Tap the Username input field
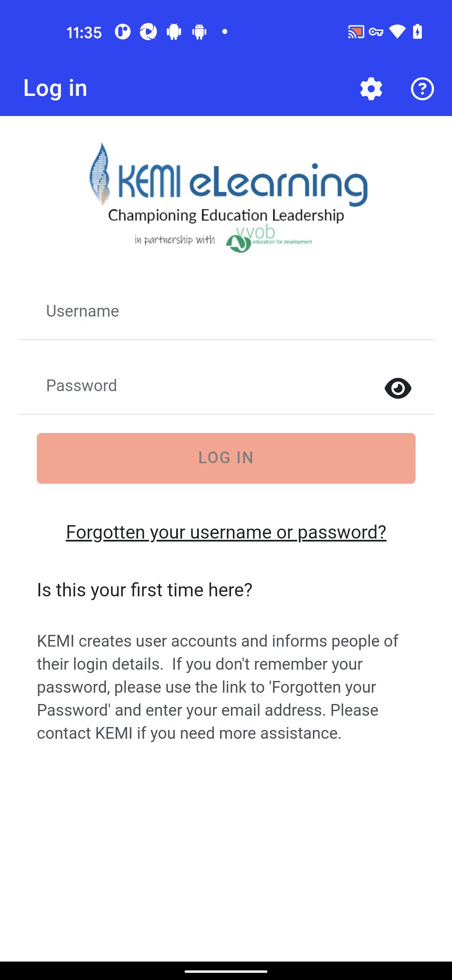This screenshot has width=452, height=980. pos(226,312)
